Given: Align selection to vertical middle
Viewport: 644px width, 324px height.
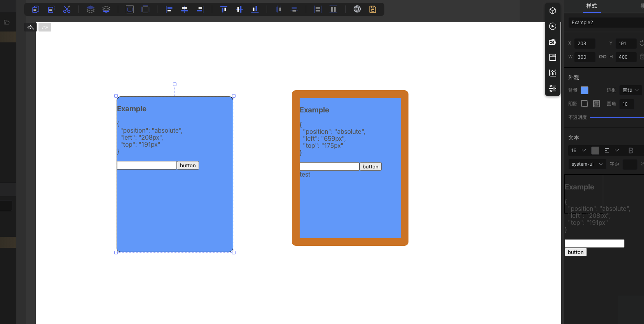Looking at the screenshot, I should [x=239, y=9].
